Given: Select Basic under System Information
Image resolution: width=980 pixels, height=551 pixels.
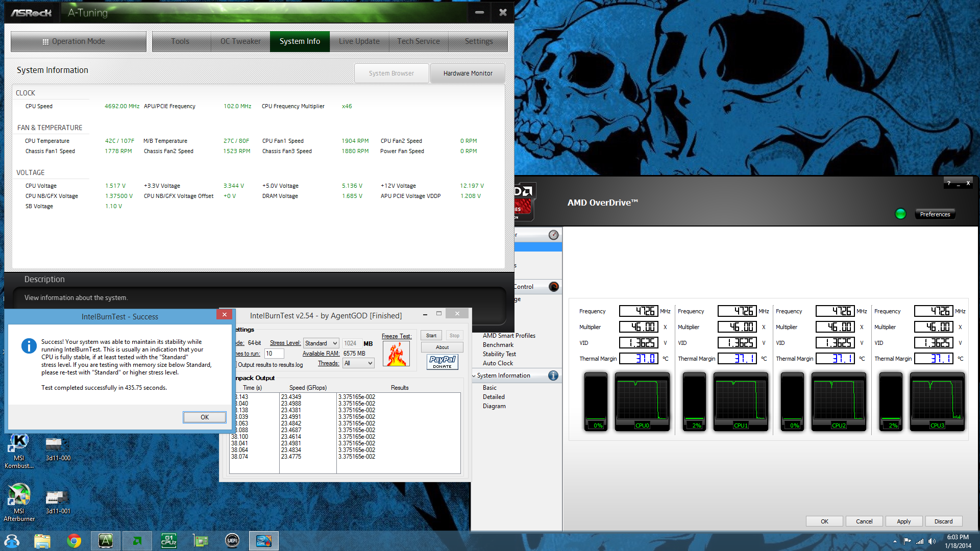Looking at the screenshot, I should (x=489, y=388).
